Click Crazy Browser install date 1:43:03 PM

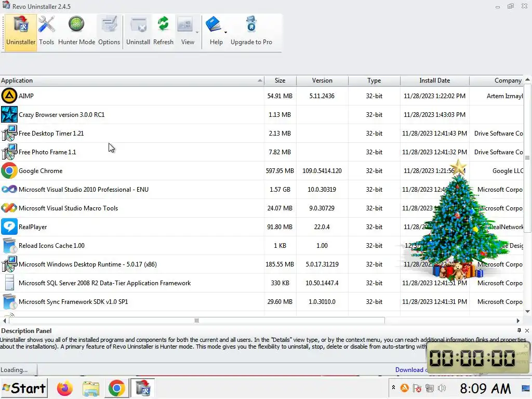point(435,115)
